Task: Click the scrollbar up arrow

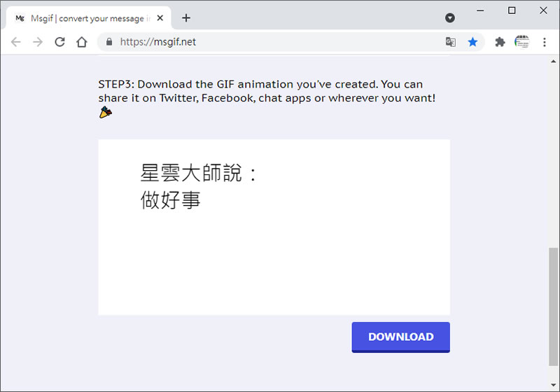Action: 553,62
